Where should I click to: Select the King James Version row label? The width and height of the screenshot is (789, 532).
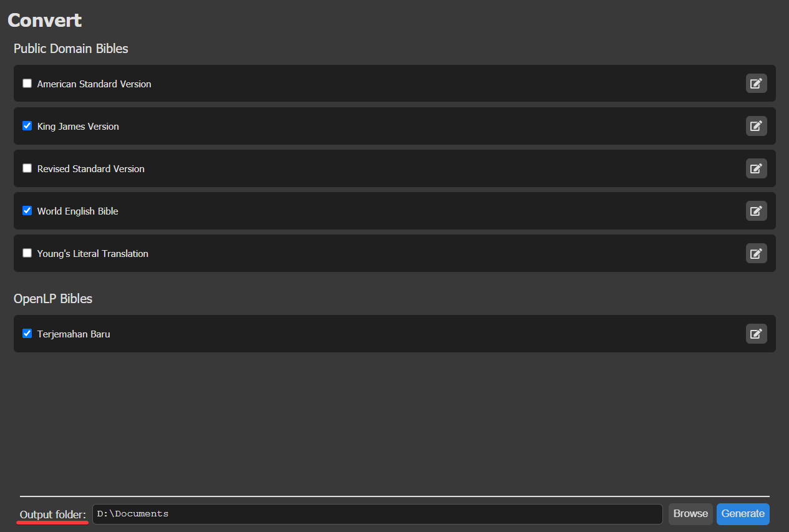(x=77, y=126)
